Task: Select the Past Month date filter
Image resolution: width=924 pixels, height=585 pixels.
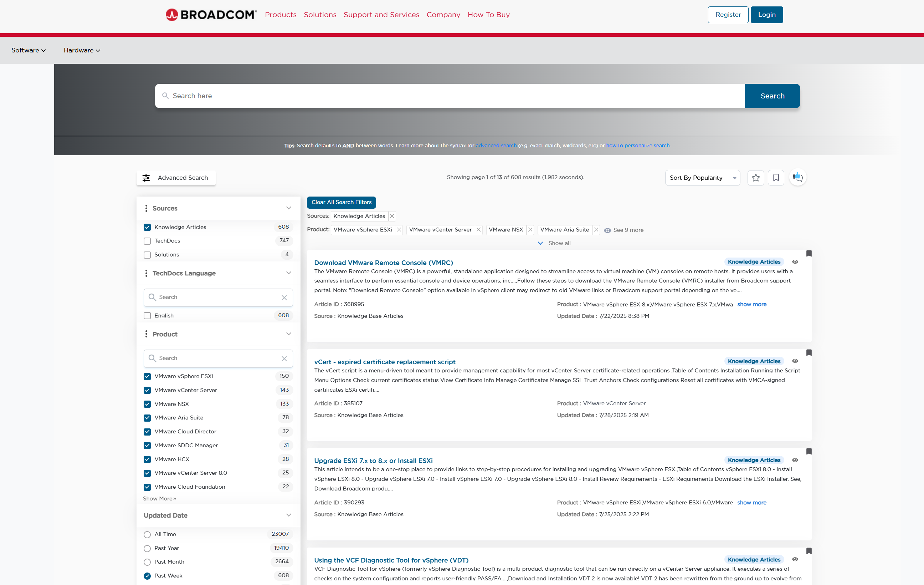Action: tap(147, 561)
